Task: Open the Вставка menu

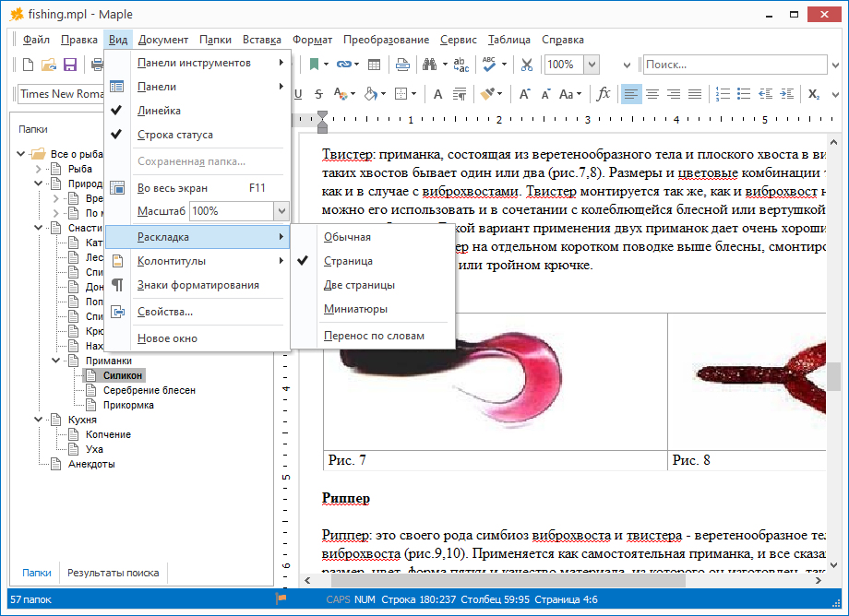Action: coord(262,40)
